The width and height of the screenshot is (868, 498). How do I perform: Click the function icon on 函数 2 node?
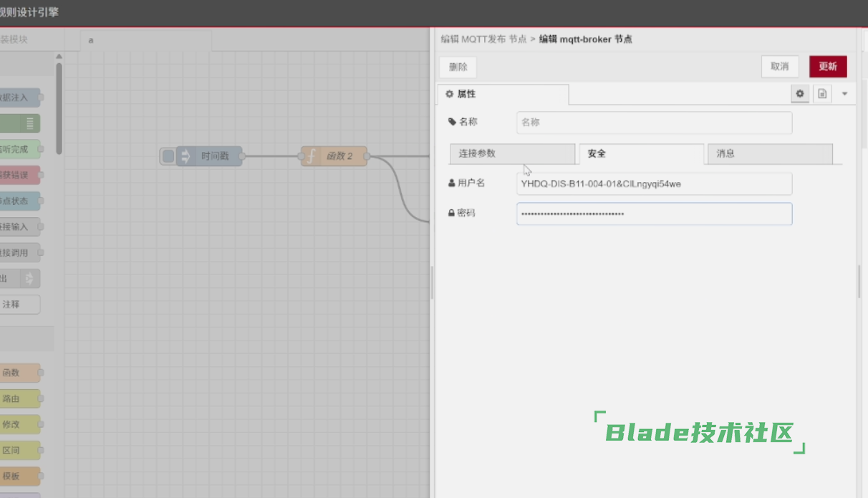coord(311,156)
